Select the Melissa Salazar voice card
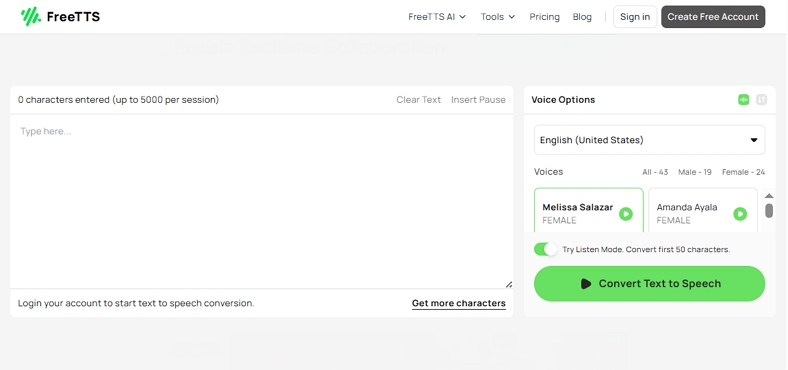 point(588,210)
